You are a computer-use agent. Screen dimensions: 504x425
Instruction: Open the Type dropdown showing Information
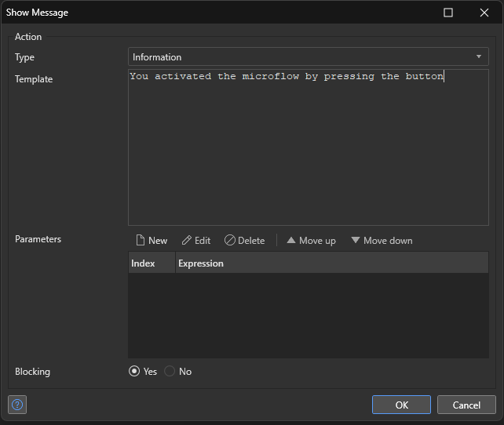(x=309, y=56)
